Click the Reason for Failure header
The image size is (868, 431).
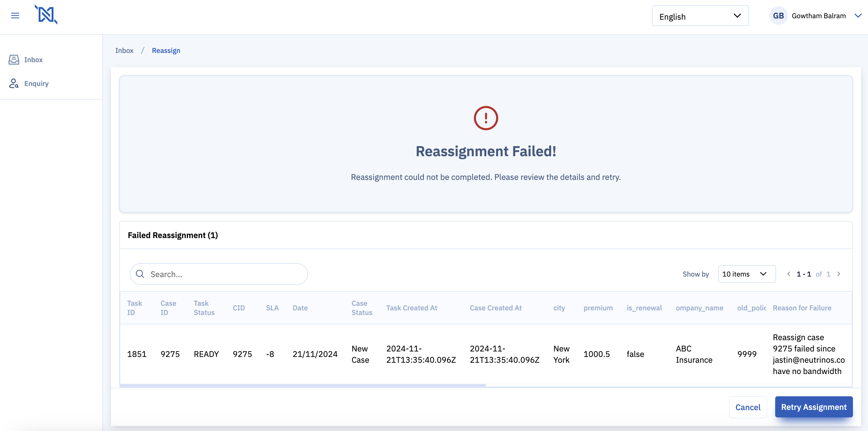pos(802,308)
